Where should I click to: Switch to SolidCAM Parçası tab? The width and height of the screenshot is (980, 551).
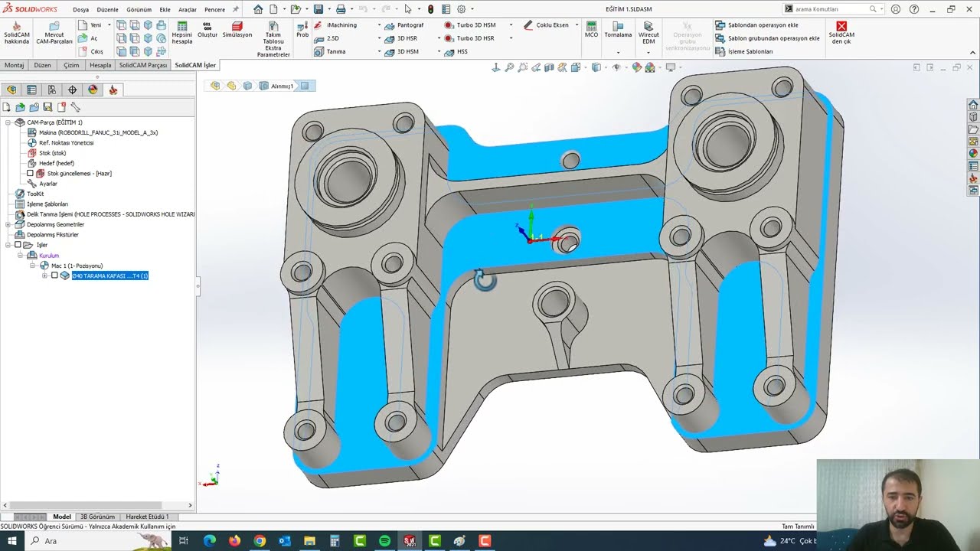click(143, 65)
